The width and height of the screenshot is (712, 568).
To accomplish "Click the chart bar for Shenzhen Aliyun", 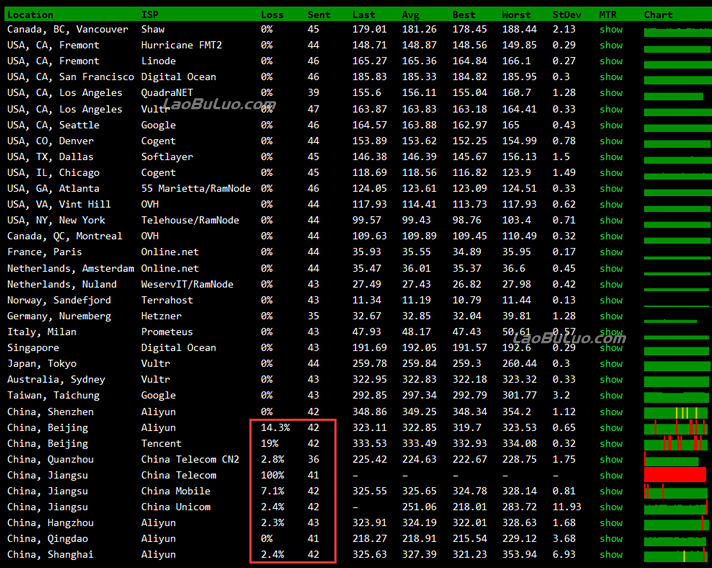I will (x=676, y=413).
